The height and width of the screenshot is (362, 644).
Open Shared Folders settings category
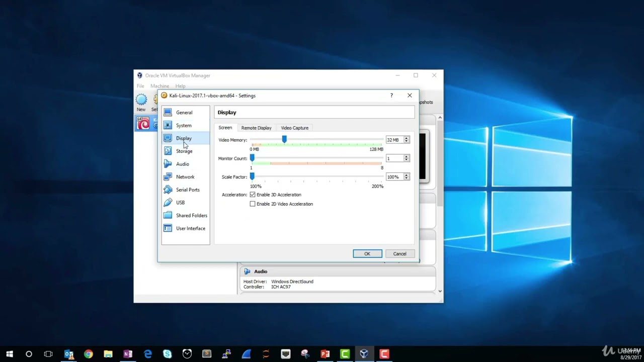[x=185, y=215]
